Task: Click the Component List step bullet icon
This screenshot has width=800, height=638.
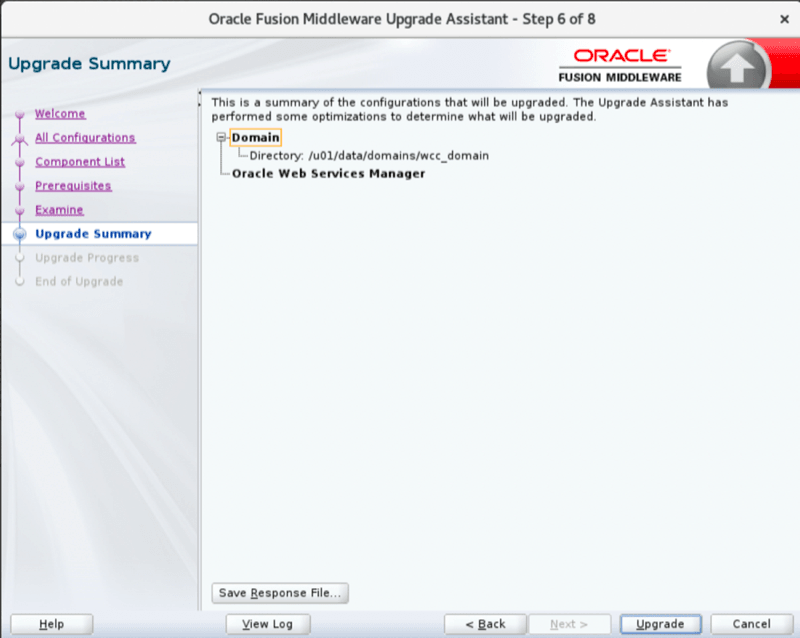Action: (x=20, y=162)
